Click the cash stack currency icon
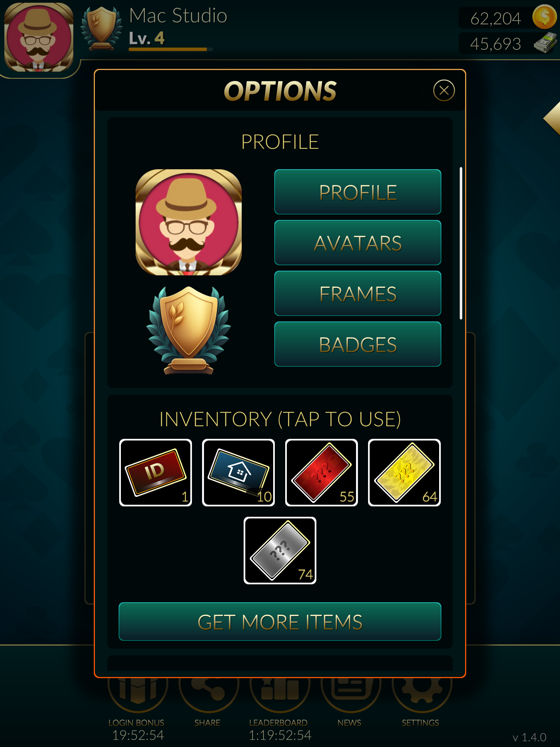560x747 pixels. point(544,43)
